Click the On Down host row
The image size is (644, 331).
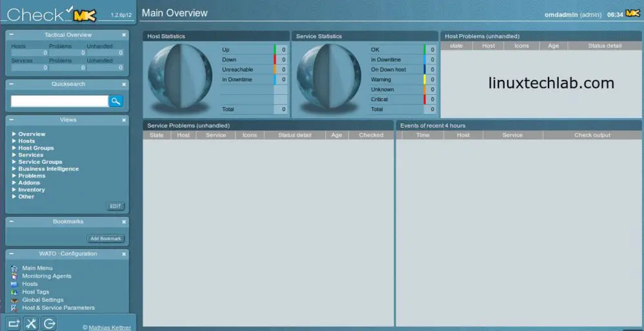click(403, 70)
